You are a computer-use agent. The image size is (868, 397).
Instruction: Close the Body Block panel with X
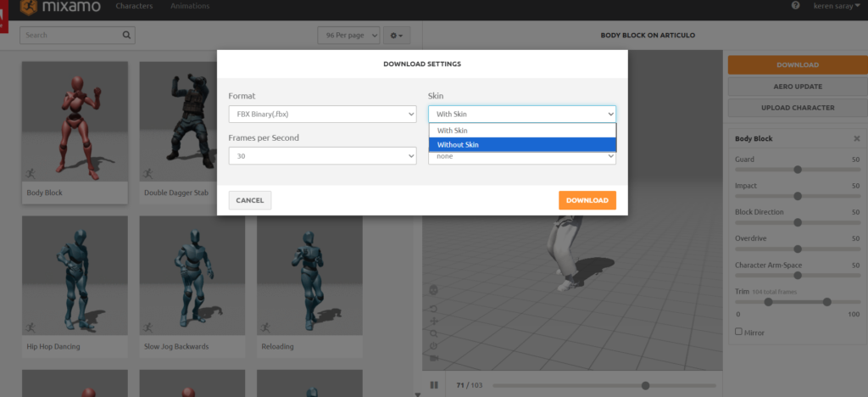point(856,138)
